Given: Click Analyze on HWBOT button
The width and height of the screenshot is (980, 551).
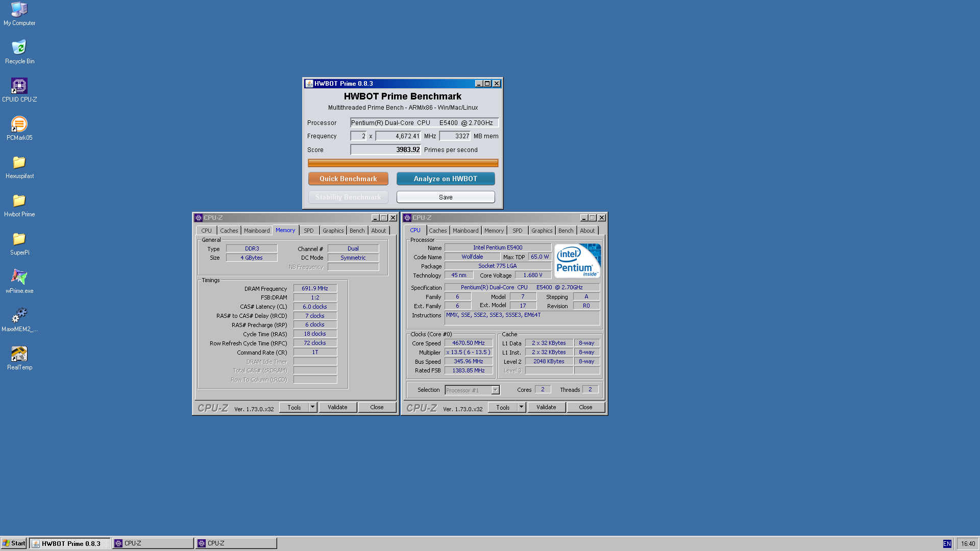Looking at the screenshot, I should pyautogui.click(x=446, y=179).
